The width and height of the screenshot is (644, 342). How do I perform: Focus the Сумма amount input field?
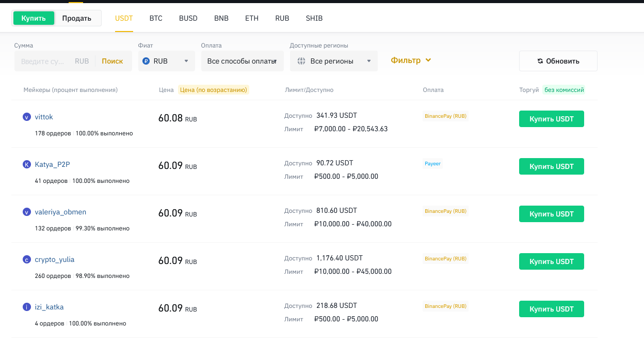pyautogui.click(x=44, y=61)
